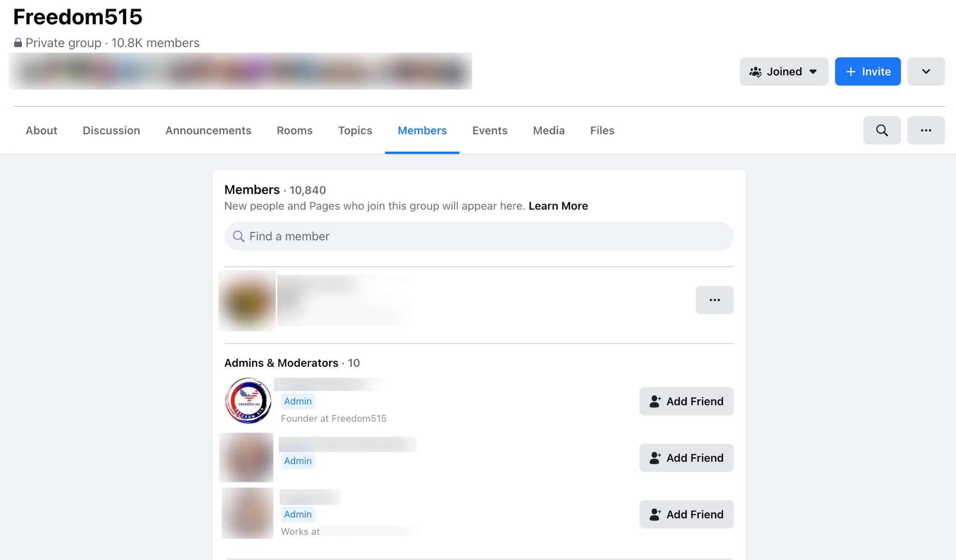The height and width of the screenshot is (560, 956).
Task: Add Friend on the second admin
Action: (x=686, y=458)
